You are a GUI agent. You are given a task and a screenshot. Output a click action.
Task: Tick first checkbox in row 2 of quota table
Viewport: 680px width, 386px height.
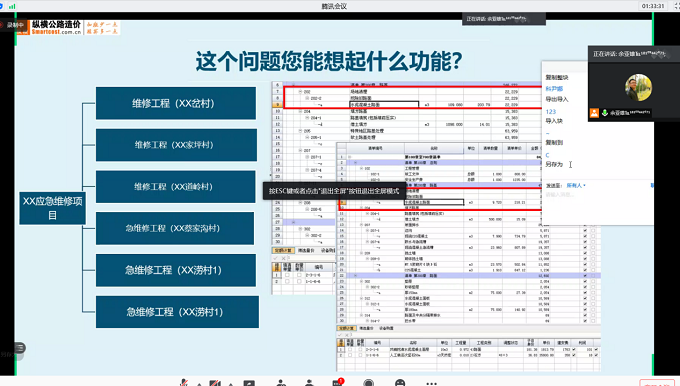click(350, 355)
